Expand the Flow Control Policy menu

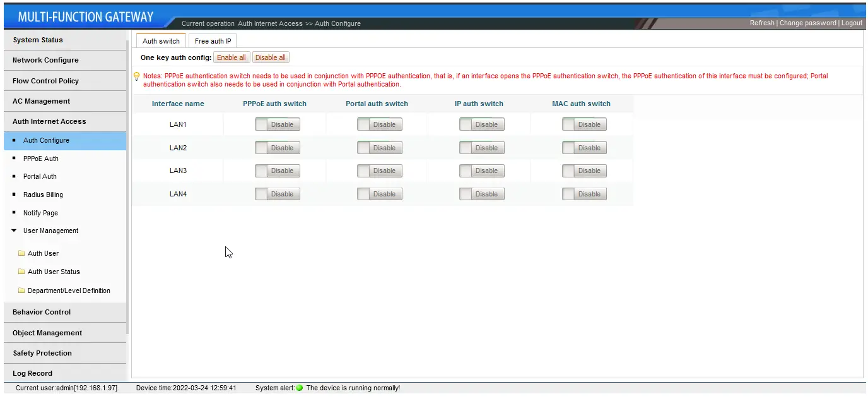pyautogui.click(x=64, y=81)
